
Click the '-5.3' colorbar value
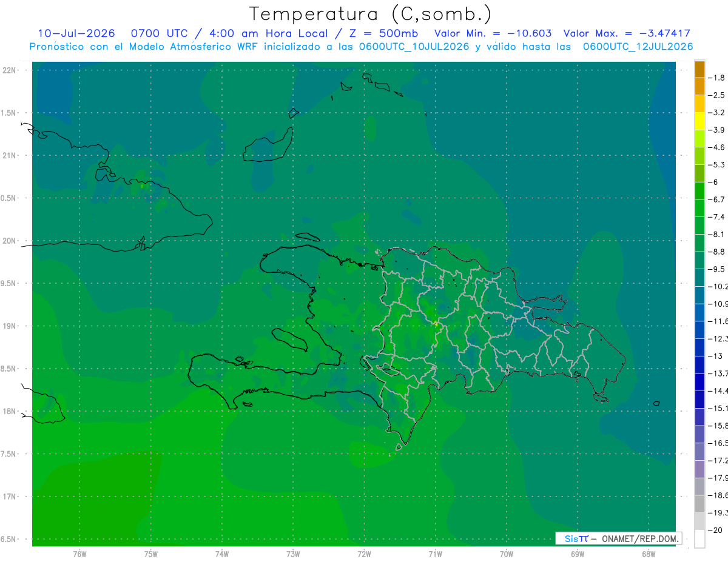[x=717, y=165]
